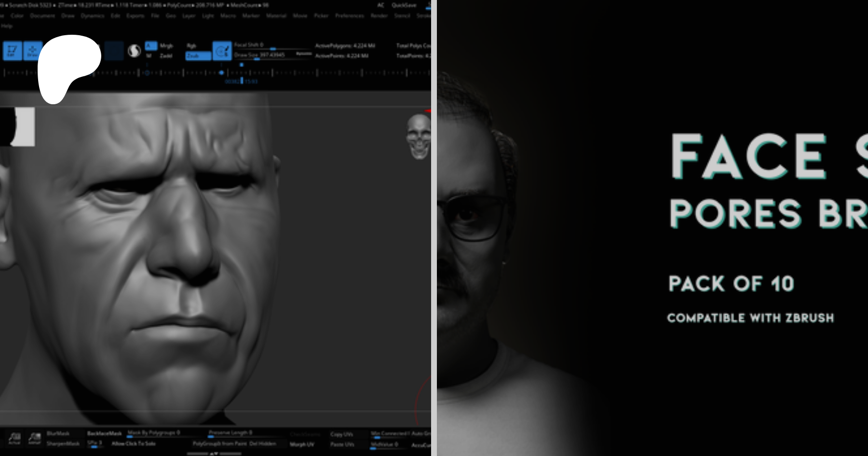Select the Draw mode icon
Image resolution: width=868 pixels, height=456 pixels.
[x=32, y=51]
